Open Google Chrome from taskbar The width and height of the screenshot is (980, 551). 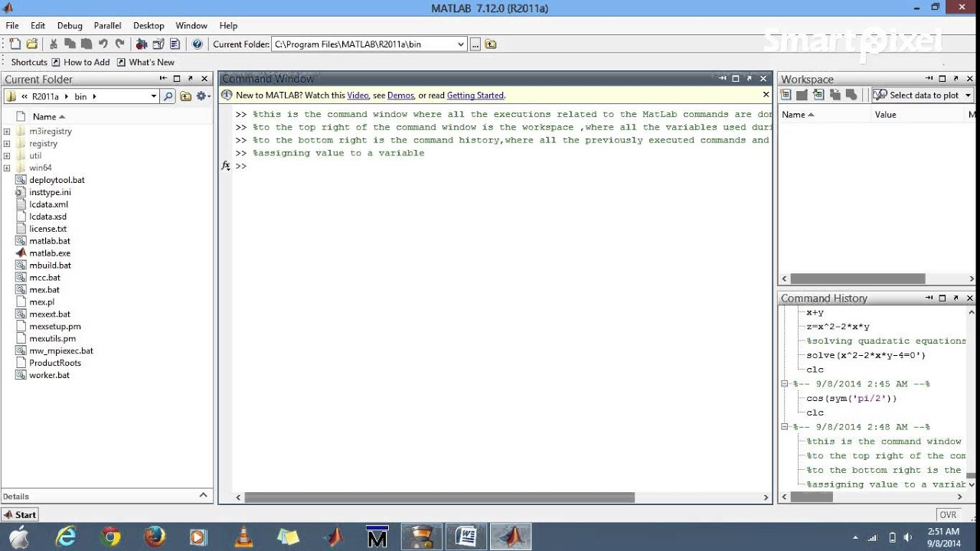111,537
